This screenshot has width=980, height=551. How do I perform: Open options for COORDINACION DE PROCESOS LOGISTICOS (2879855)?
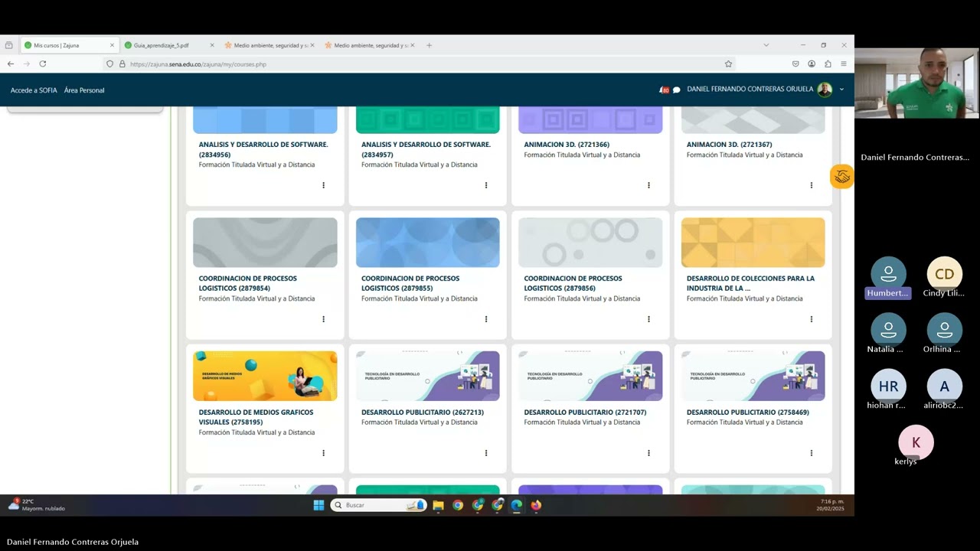tap(486, 319)
